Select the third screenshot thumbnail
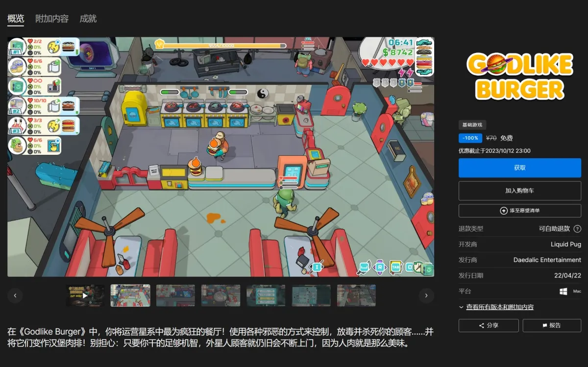Screen dimensions: 588x367 click(x=175, y=295)
